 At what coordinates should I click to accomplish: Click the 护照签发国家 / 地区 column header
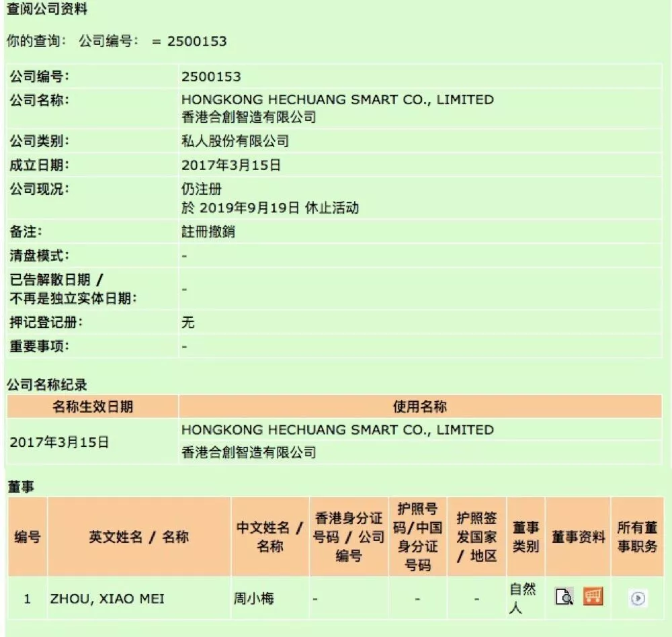476,537
